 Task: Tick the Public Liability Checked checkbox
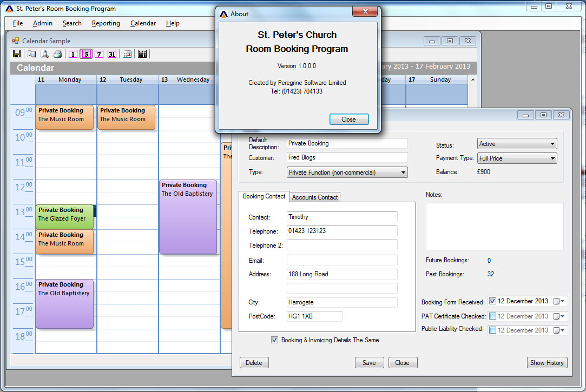click(492, 330)
